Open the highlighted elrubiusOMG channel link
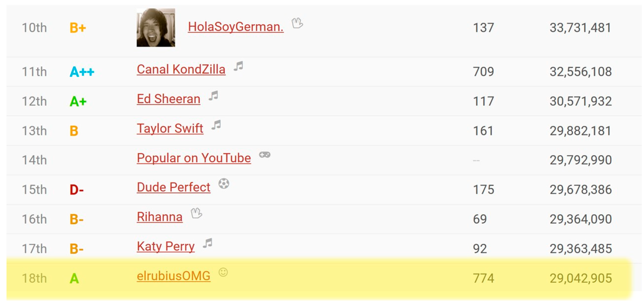 coord(173,276)
